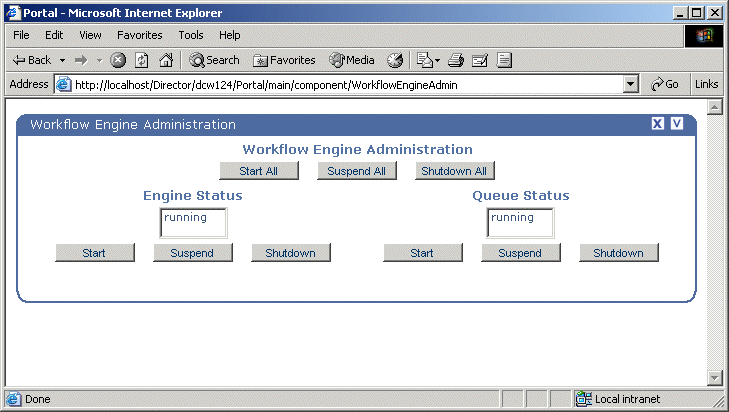Viewport: 729px width, 412px height.
Task: Click Start under Engine Status
Action: coord(94,253)
